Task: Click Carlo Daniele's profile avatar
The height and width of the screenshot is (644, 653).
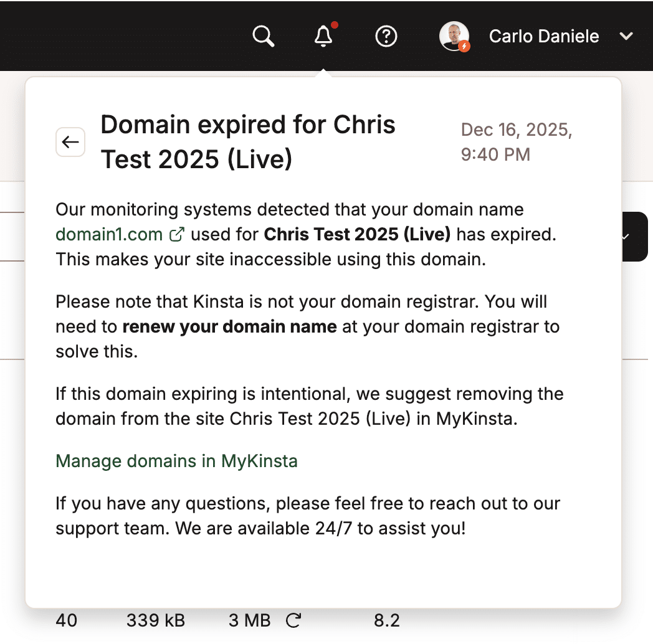Action: [454, 36]
